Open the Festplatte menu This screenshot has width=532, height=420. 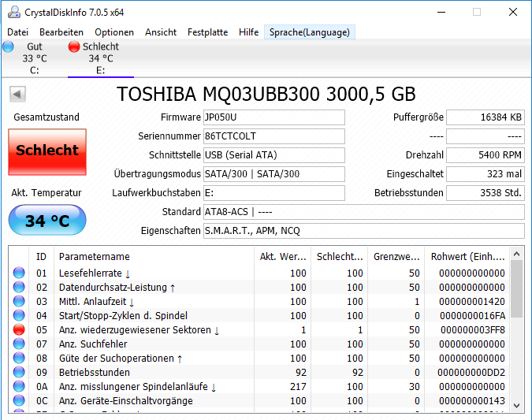(x=207, y=32)
